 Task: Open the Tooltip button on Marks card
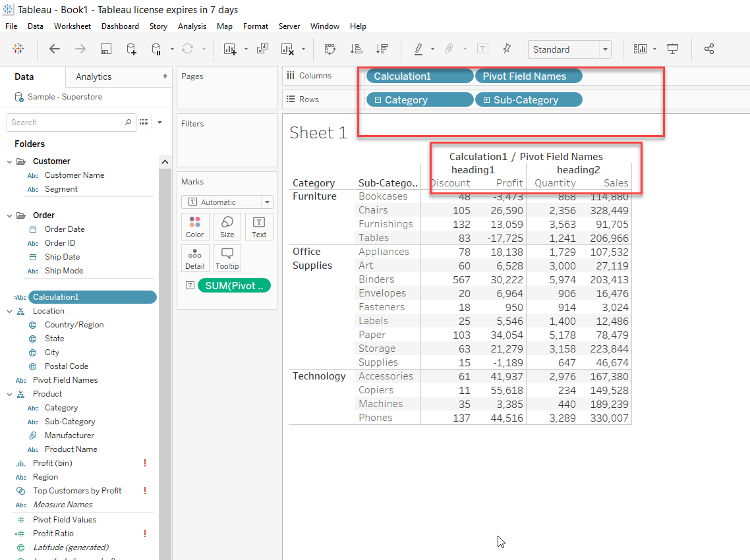tap(227, 258)
